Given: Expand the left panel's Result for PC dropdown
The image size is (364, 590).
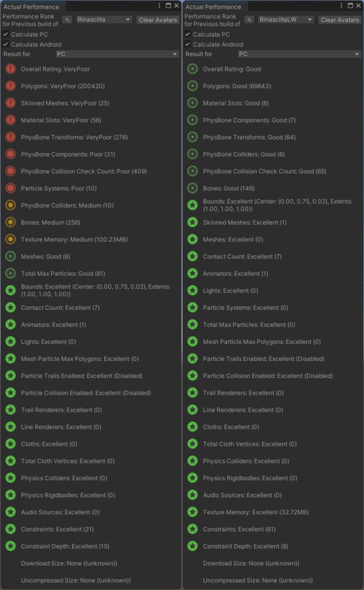Looking at the screenshot, I should [117, 54].
